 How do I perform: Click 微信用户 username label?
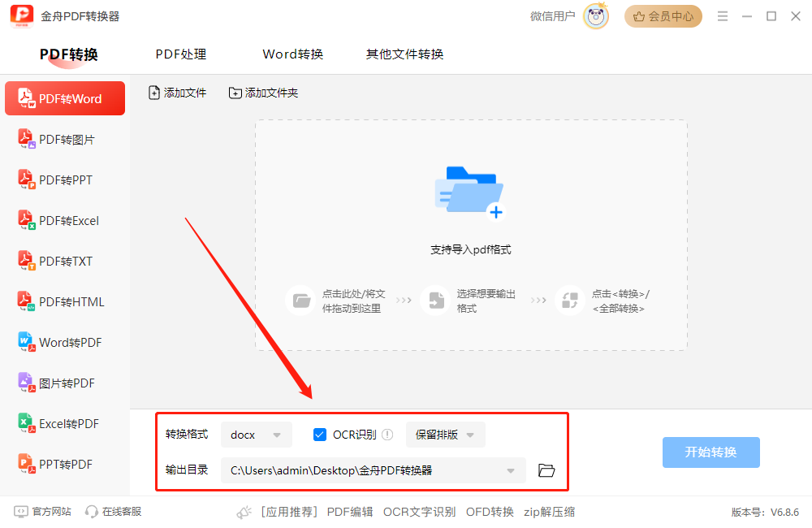[x=552, y=16]
